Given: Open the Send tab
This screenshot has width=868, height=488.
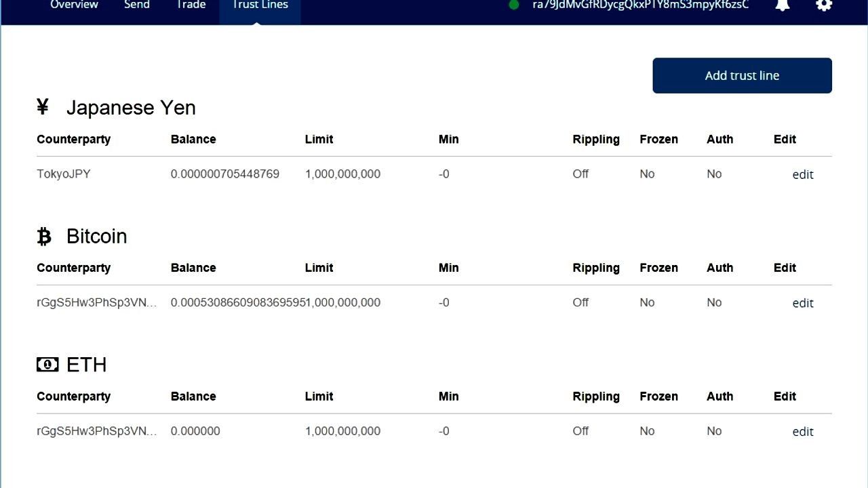Looking at the screenshot, I should click(x=136, y=5).
